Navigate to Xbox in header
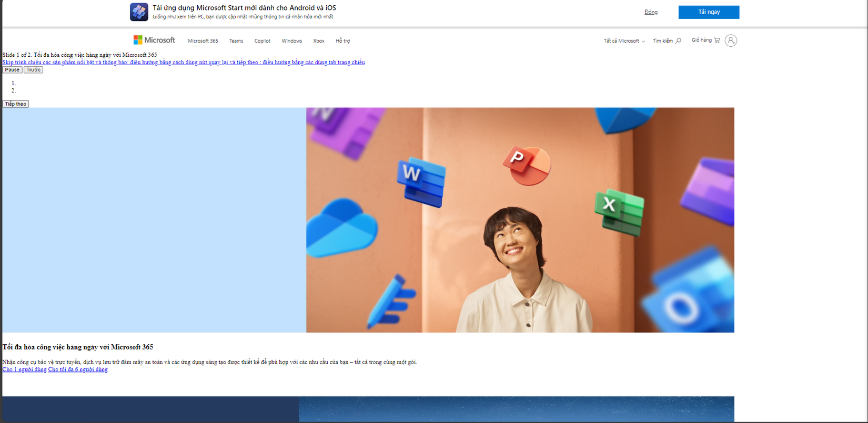 [x=319, y=41]
